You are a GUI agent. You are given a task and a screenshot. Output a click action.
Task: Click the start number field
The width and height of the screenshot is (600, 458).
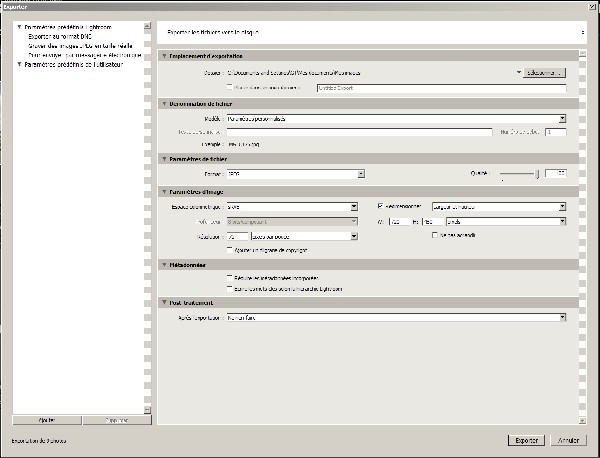pyautogui.click(x=556, y=132)
